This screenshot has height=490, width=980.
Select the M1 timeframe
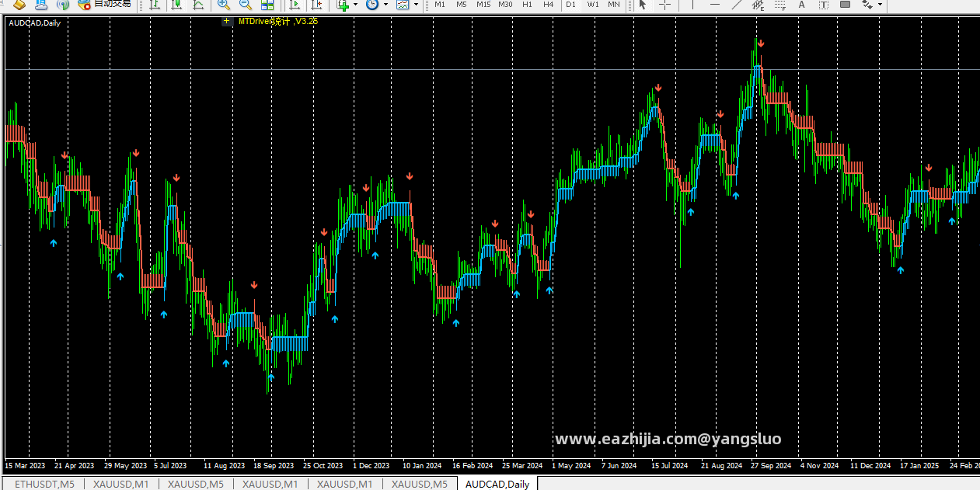(x=440, y=4)
